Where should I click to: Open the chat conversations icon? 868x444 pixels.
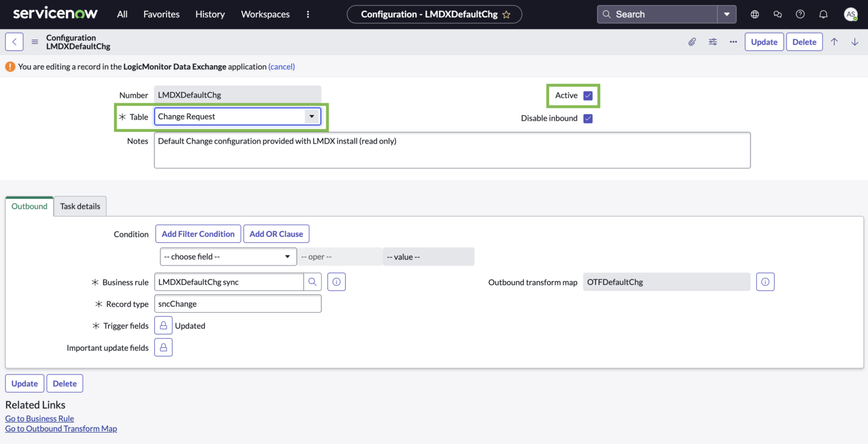778,14
